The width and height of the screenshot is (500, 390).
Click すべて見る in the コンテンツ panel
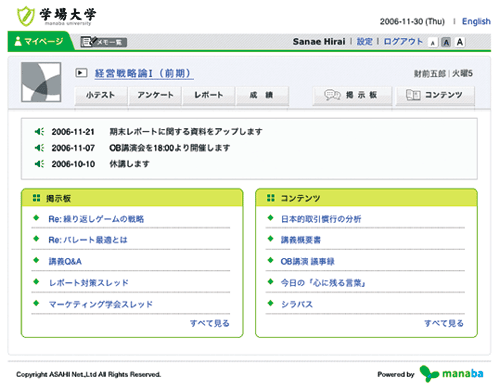tap(444, 323)
